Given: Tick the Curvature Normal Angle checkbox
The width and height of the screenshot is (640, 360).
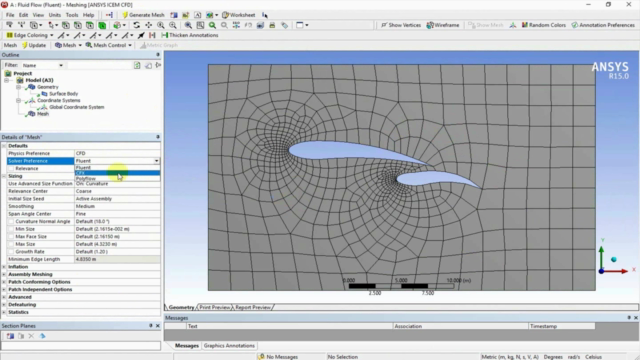Looking at the screenshot, I should [x=11, y=222].
